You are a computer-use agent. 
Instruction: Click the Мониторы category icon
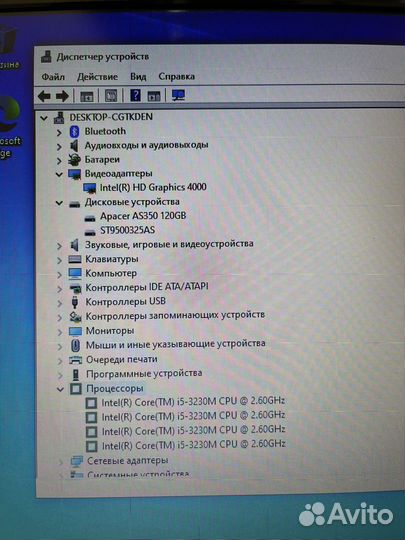[75, 331]
